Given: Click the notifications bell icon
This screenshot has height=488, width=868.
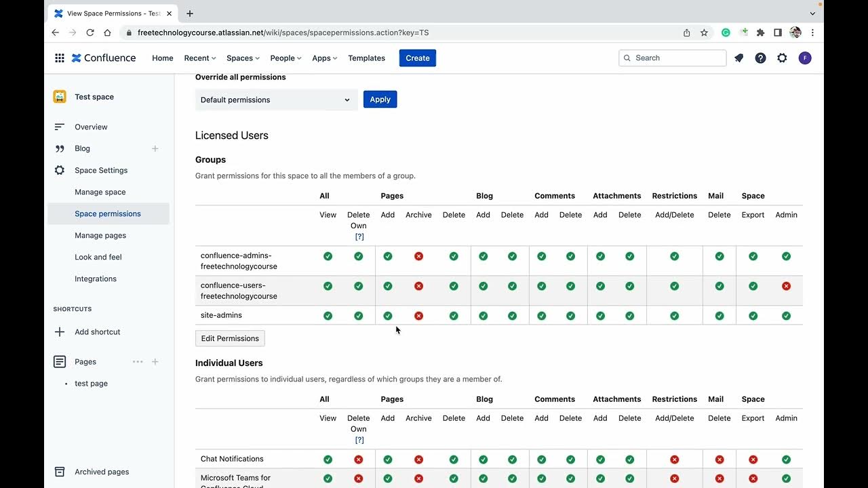Looking at the screenshot, I should 739,58.
